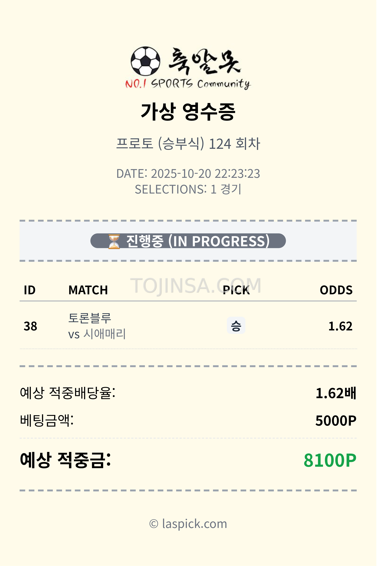The height and width of the screenshot is (566, 392).
Task: Click the hourglass icon in the status badge
Action: click(x=114, y=241)
